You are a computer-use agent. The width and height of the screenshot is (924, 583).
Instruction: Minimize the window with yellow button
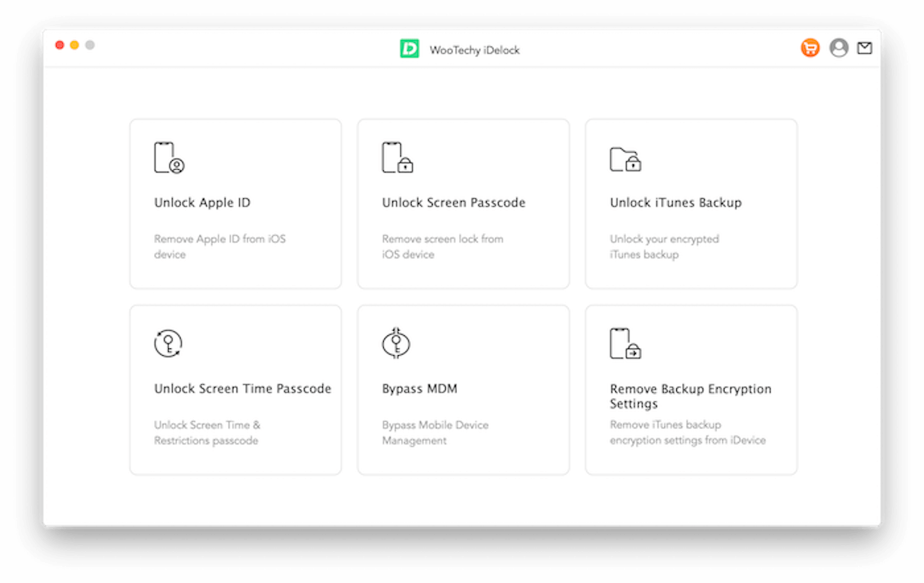coord(75,45)
